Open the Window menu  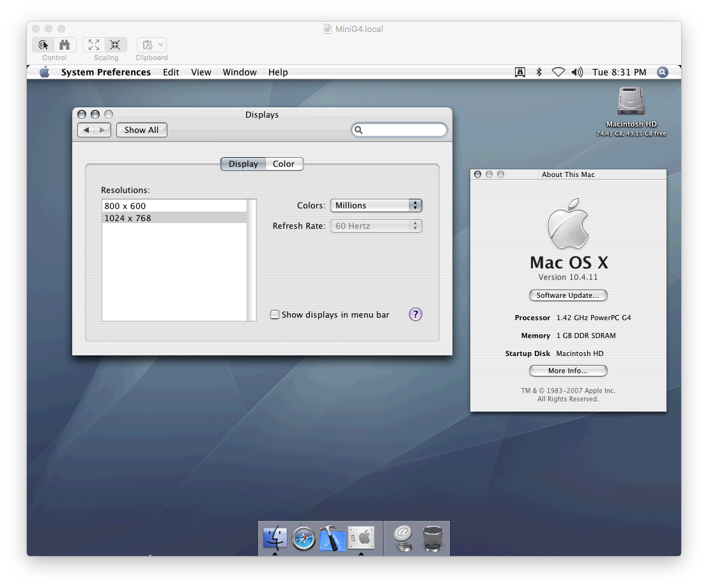pos(240,72)
